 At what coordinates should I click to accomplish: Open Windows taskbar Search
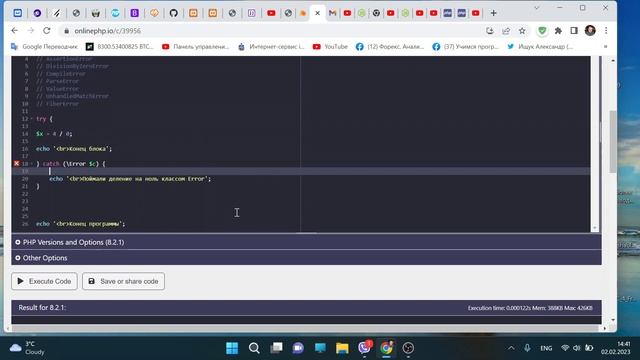point(254,348)
